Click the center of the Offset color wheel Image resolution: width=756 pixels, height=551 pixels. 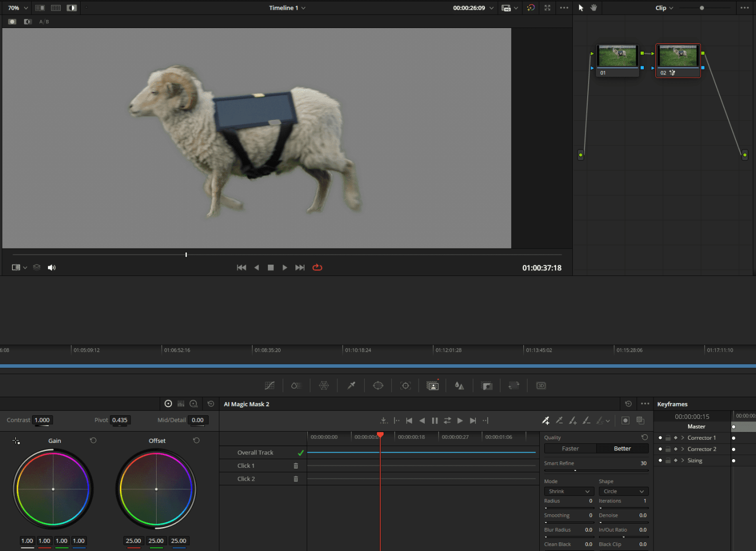pos(156,489)
